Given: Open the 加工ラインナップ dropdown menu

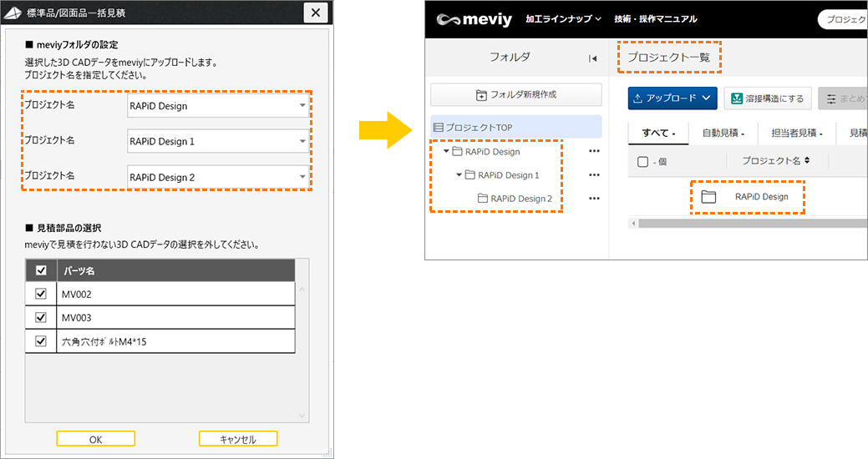Looking at the screenshot, I should pyautogui.click(x=564, y=19).
